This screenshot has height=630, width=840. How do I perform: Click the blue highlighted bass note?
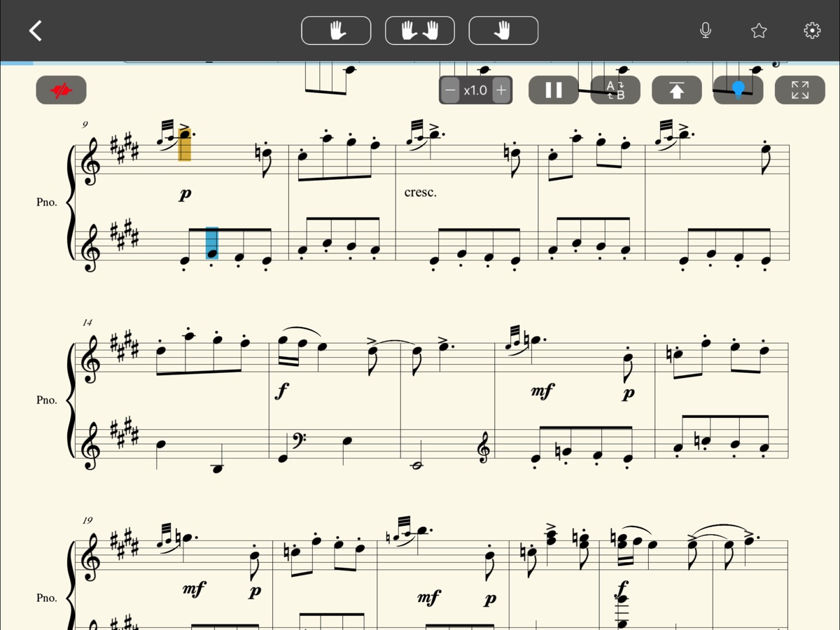point(211,243)
